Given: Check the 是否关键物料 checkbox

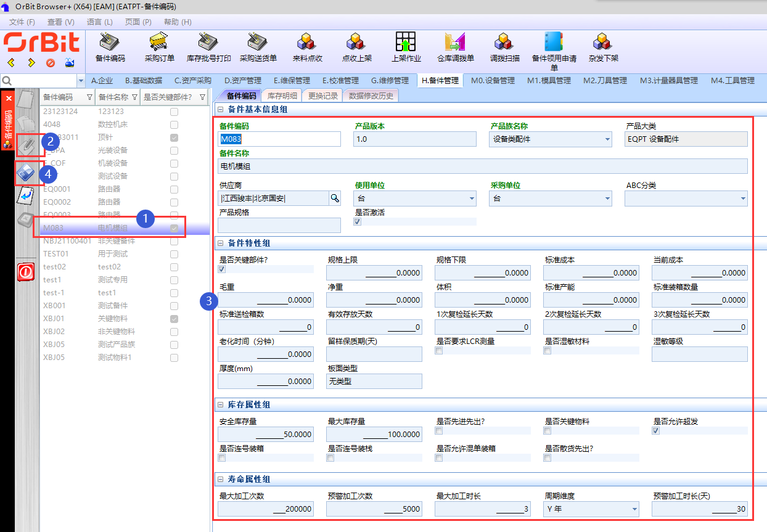Looking at the screenshot, I should click(x=547, y=431).
